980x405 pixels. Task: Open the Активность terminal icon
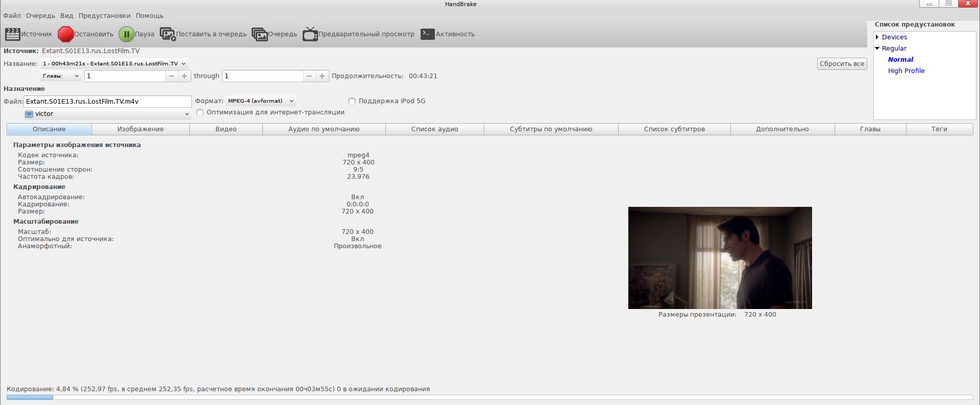pos(428,34)
